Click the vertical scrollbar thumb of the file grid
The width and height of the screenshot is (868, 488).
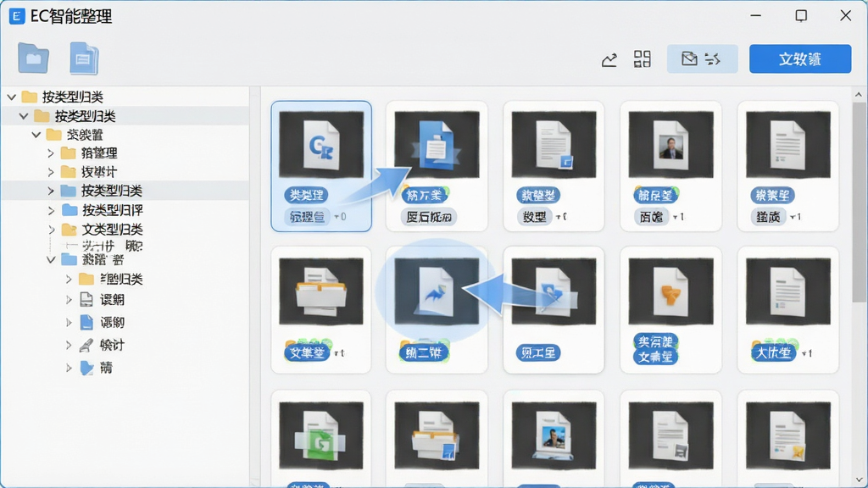pos(859,202)
